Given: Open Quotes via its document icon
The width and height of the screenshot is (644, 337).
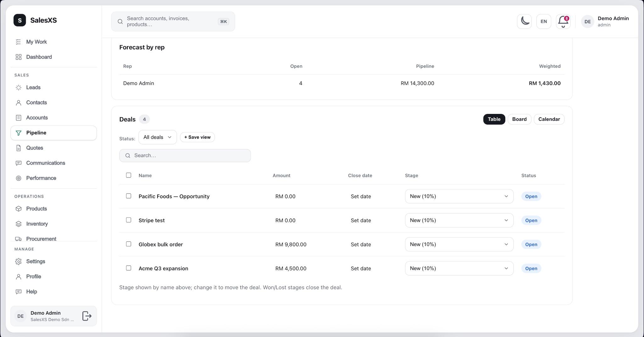Looking at the screenshot, I should click(x=19, y=148).
